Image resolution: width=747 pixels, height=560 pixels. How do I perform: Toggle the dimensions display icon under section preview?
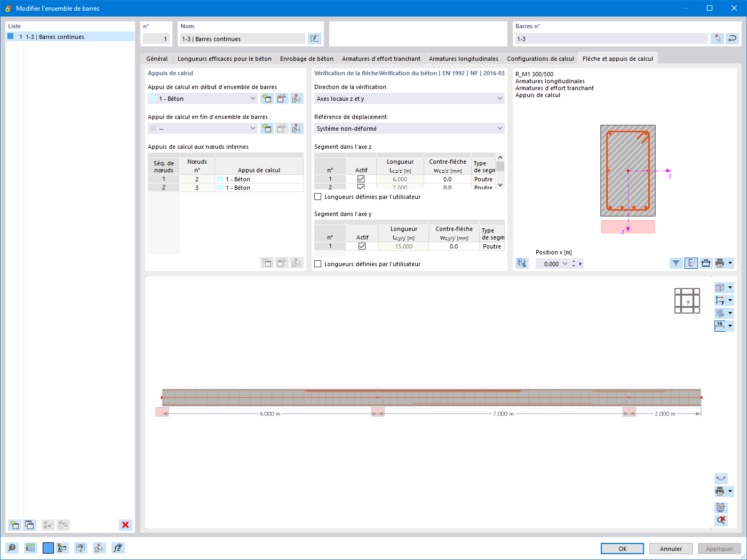pos(706,263)
